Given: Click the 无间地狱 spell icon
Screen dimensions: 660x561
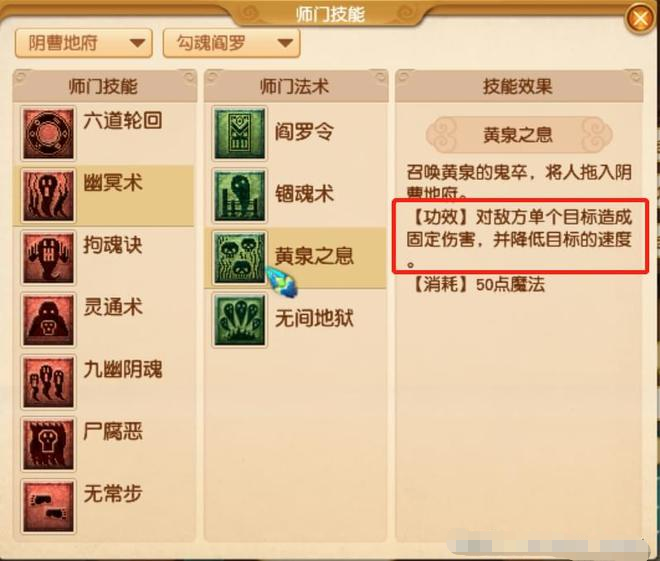Looking at the screenshot, I should [240, 320].
